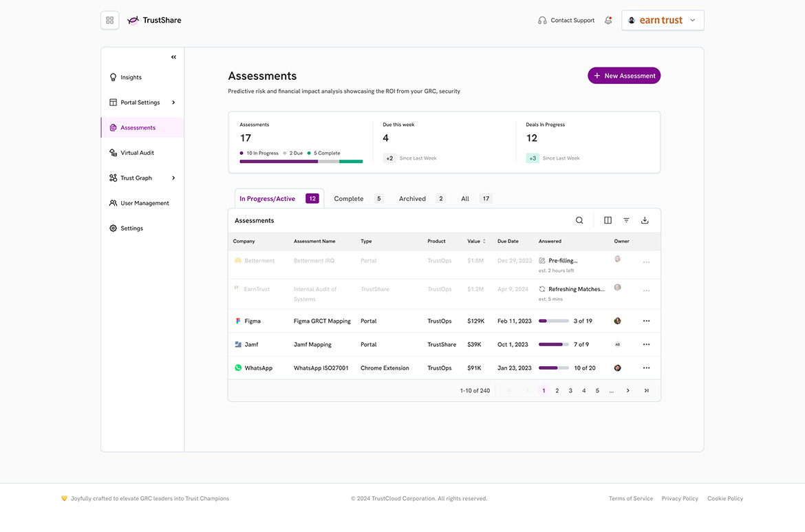The image size is (805, 532).
Task: Select Assessments in the sidebar
Action: (142, 127)
